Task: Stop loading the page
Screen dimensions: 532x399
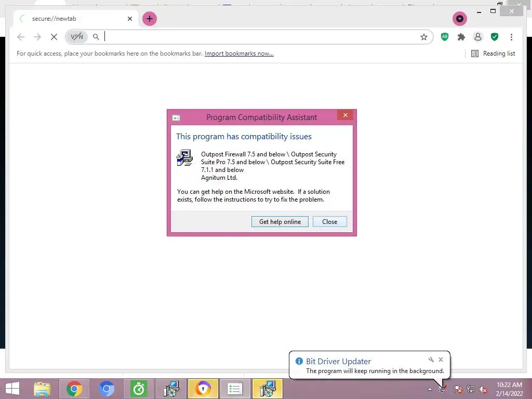Action: [54, 37]
